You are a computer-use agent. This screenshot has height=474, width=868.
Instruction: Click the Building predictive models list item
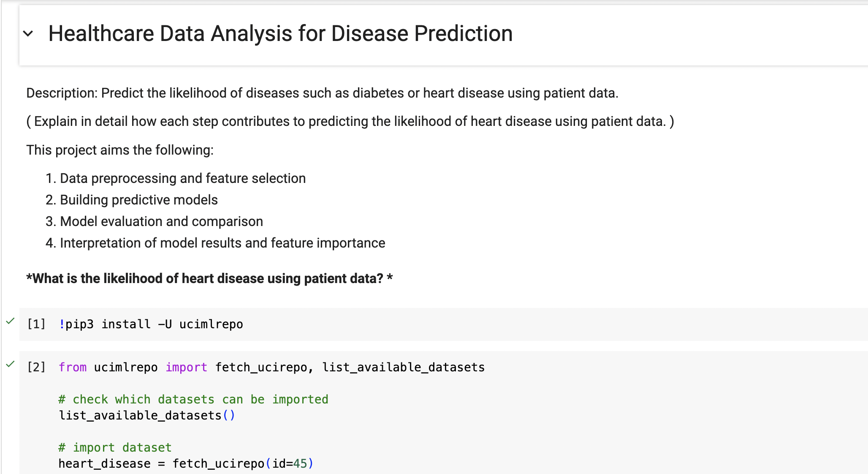138,199
